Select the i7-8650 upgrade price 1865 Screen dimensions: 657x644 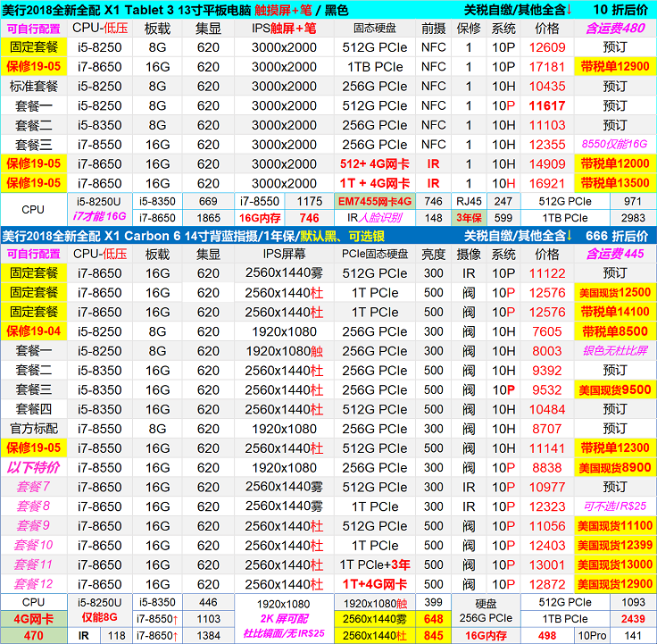208,218
